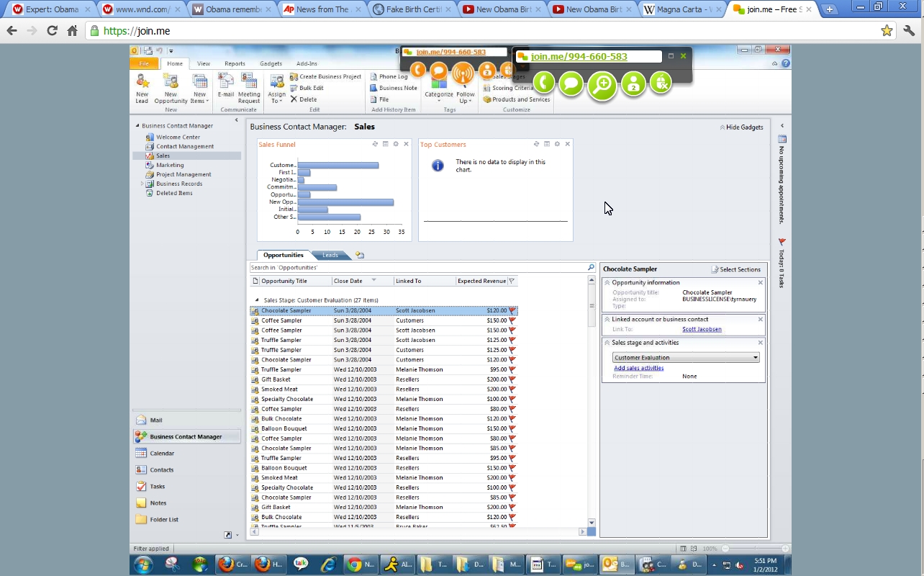Click the Scott Jacobsen link
This screenshot has width=924, height=576.
702,329
